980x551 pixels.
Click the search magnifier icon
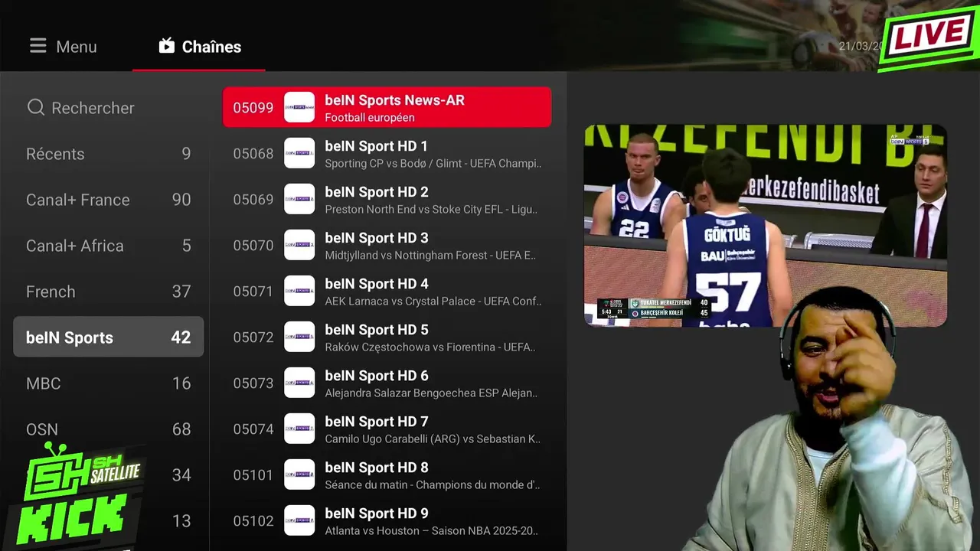point(36,108)
